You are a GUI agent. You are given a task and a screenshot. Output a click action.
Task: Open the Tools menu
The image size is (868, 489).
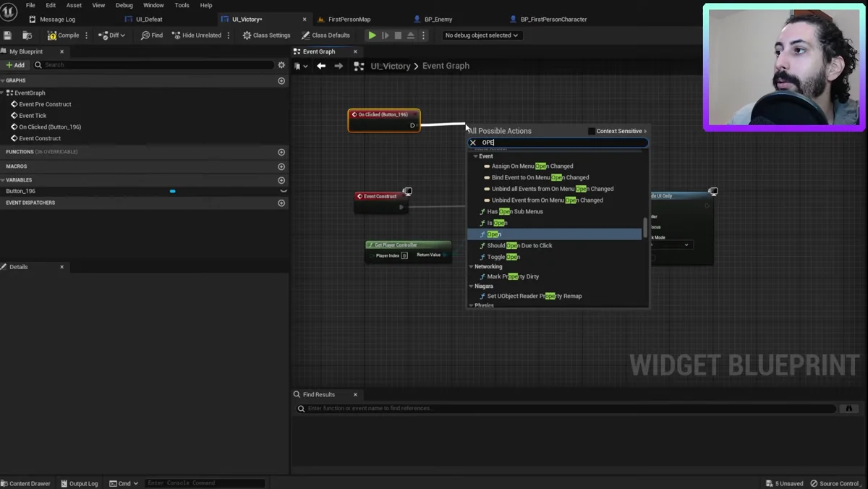pyautogui.click(x=182, y=5)
